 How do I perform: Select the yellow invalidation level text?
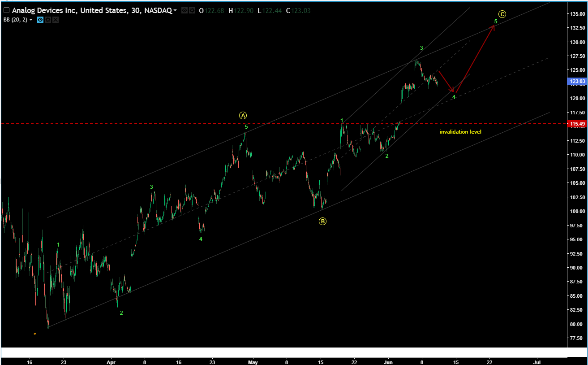[x=461, y=132]
